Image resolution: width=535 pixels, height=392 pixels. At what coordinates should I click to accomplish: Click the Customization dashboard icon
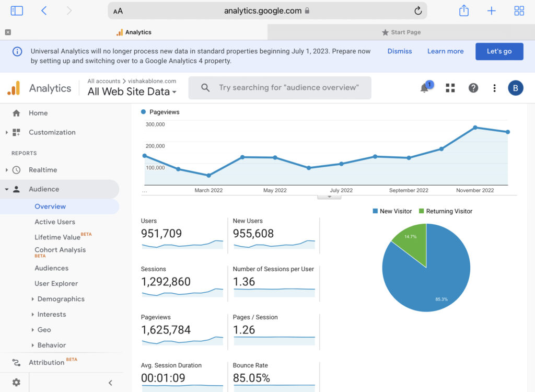pos(16,132)
